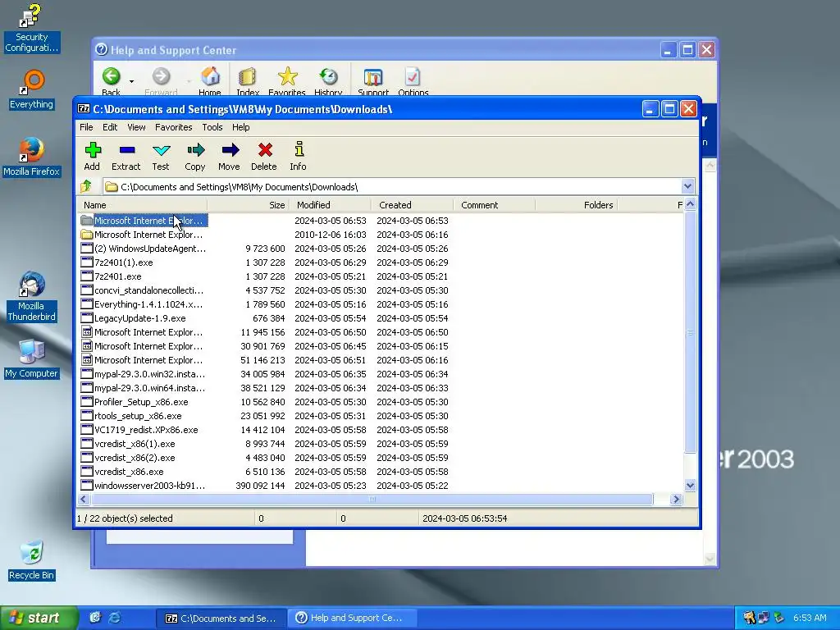Select the rtools_setup_x86.exe file icon
Screen dimensions: 840x630
(87, 415)
